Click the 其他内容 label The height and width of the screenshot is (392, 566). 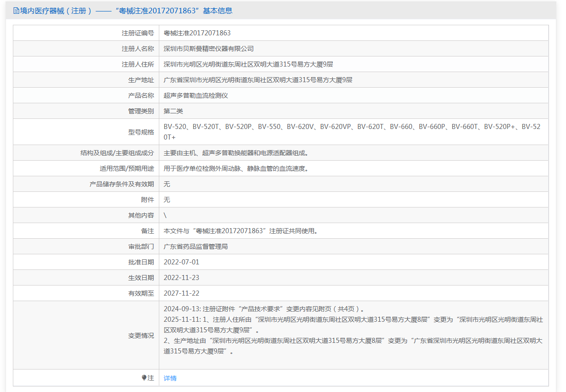[141, 215]
